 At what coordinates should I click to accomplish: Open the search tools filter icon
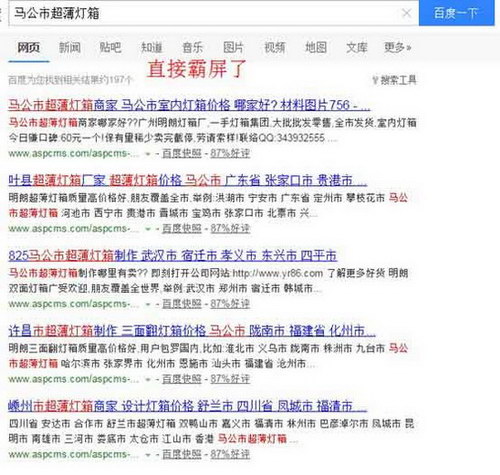pos(375,80)
